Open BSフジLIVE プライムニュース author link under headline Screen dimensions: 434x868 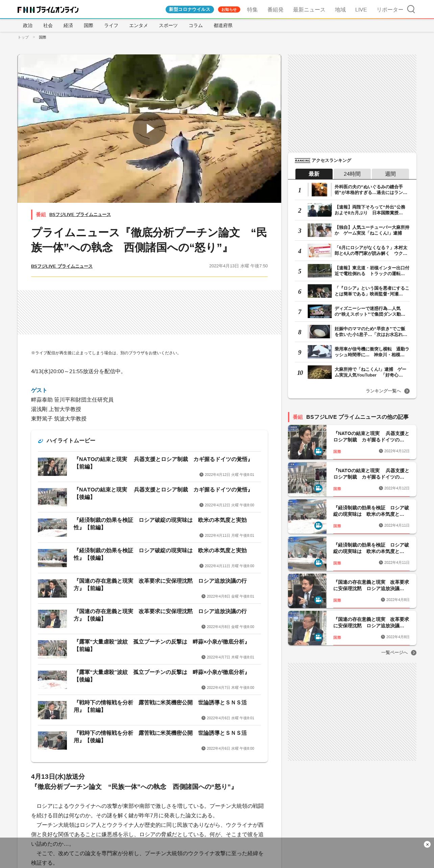point(62,266)
